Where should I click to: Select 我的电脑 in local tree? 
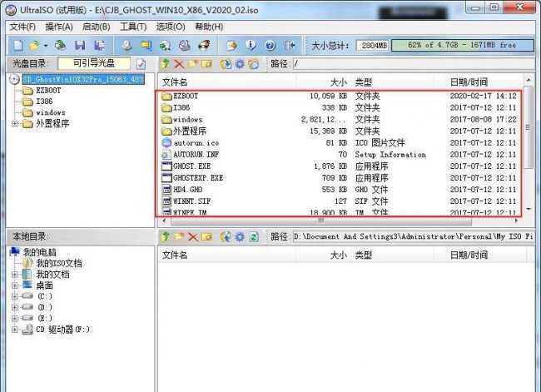[x=39, y=252]
